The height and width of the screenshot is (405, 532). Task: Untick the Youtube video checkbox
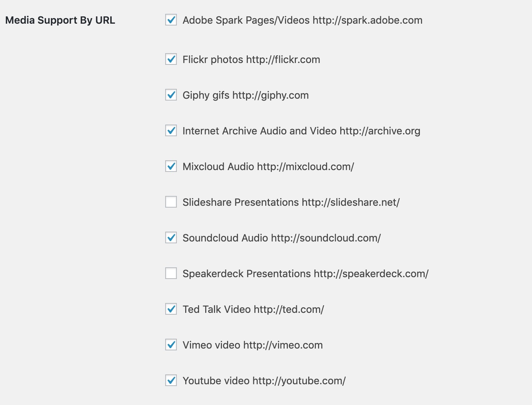click(x=171, y=381)
